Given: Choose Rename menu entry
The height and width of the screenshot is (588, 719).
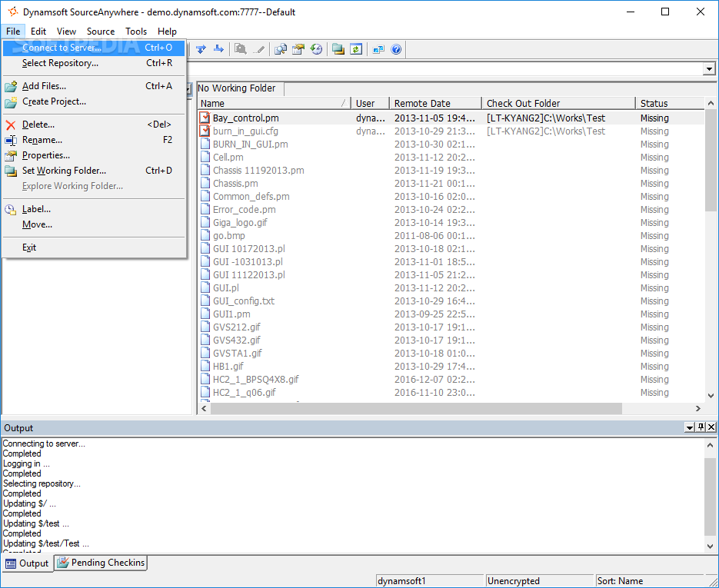Looking at the screenshot, I should (x=94, y=140).
